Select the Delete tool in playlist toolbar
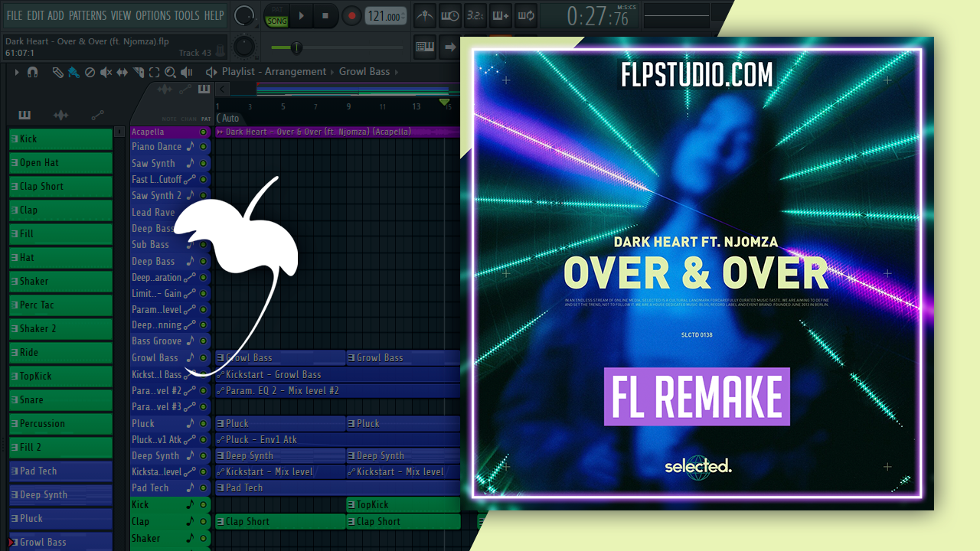The height and width of the screenshot is (551, 980). coord(90,72)
